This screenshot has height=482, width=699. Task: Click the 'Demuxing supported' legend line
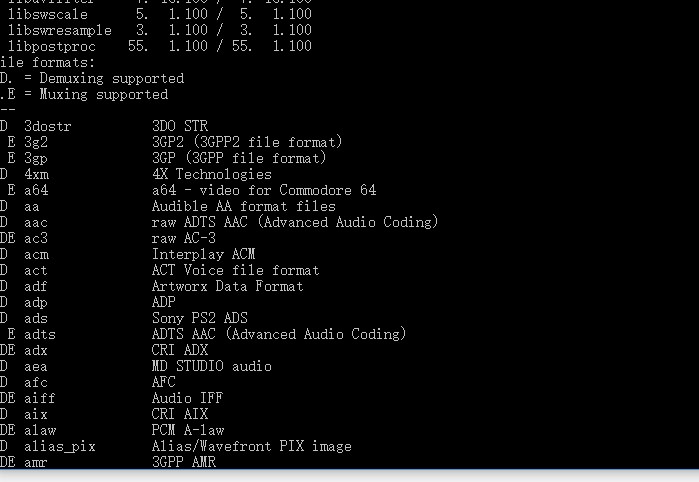[92, 78]
